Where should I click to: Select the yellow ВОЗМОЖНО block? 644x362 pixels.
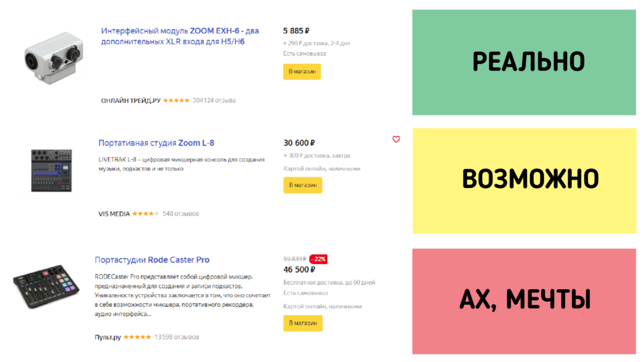(525, 181)
